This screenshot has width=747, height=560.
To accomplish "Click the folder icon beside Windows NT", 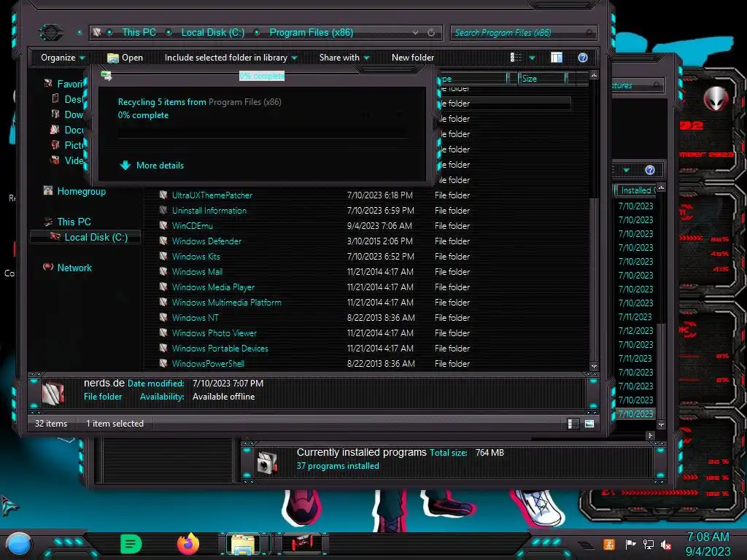I will click(x=163, y=317).
